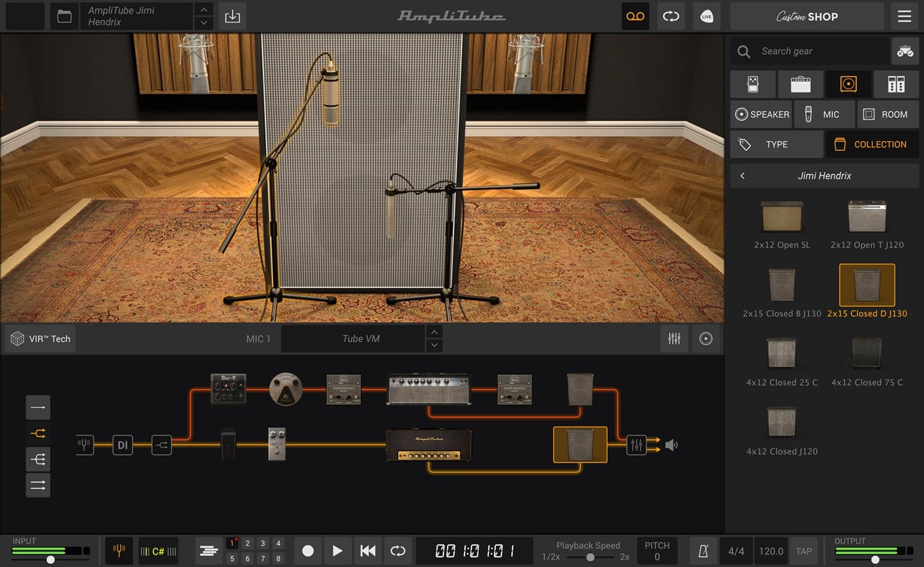
Task: Click the gear cart icon beside search
Action: pos(905,51)
